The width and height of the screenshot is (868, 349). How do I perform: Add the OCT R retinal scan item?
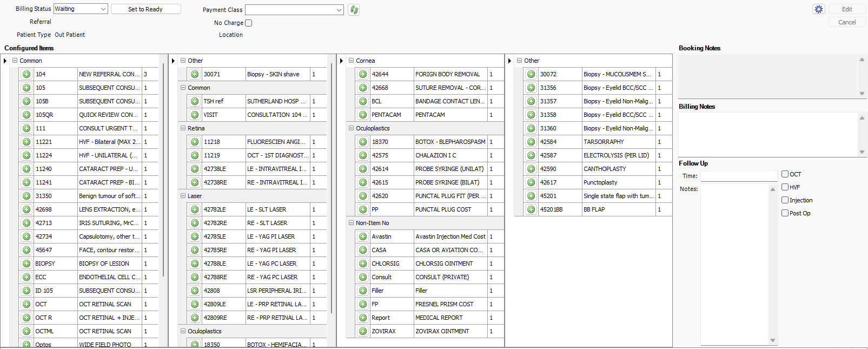tap(26, 318)
